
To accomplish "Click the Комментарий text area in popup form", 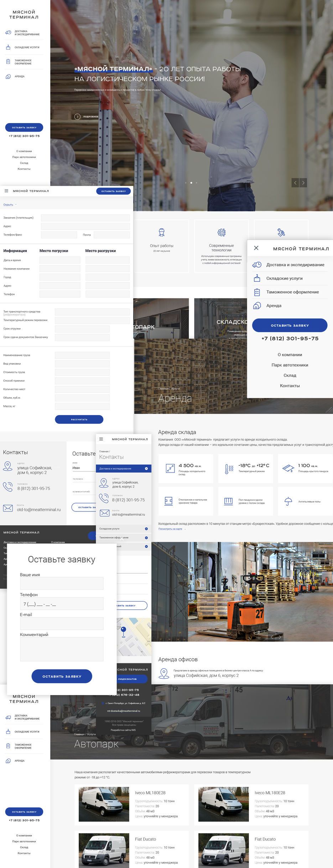I will [62, 649].
